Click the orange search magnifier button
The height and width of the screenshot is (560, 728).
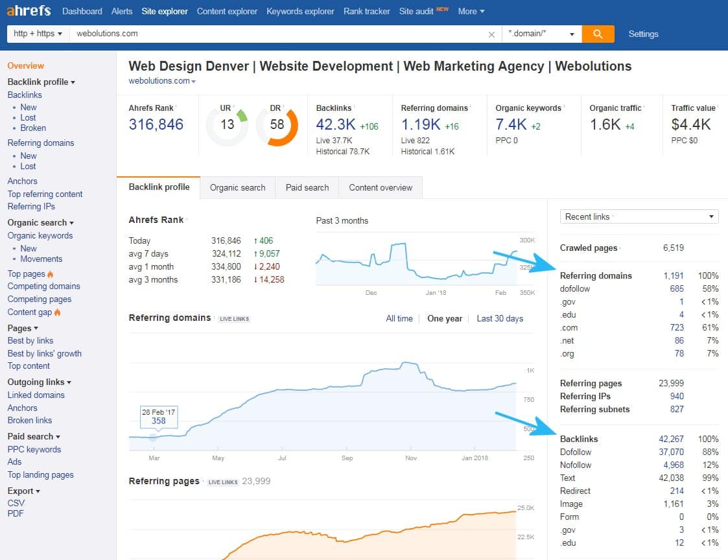(598, 34)
